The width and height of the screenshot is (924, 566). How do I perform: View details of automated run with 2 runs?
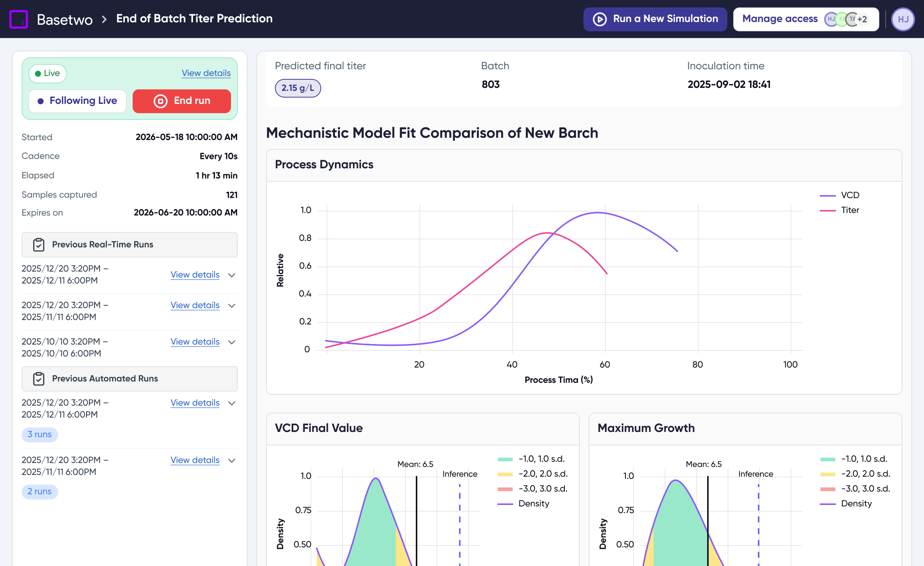pyautogui.click(x=195, y=460)
